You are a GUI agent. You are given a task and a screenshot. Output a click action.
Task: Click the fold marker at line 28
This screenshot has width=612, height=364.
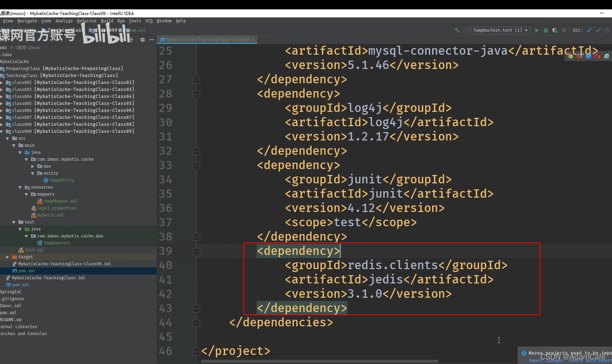point(197,94)
